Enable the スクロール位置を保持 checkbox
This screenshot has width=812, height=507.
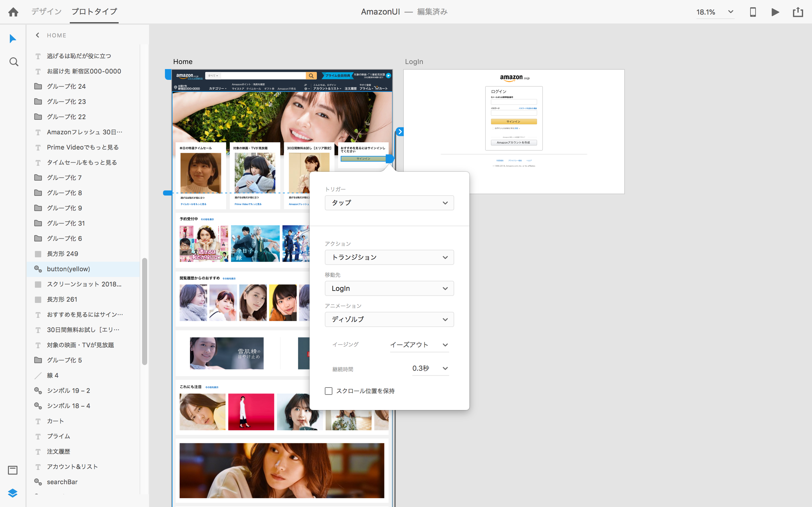pyautogui.click(x=329, y=391)
